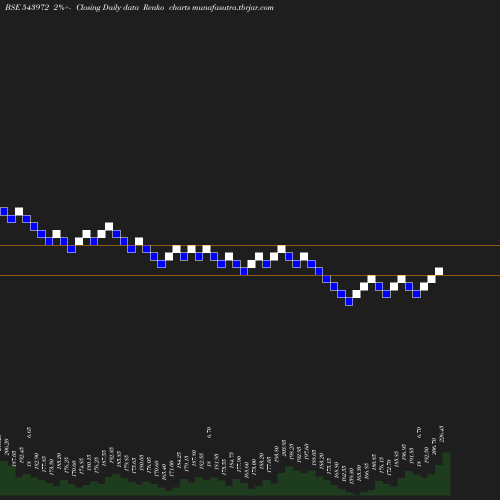Click the 206.70 rotated price label
This screenshot has width=500, height=500.
[x=434, y=446]
